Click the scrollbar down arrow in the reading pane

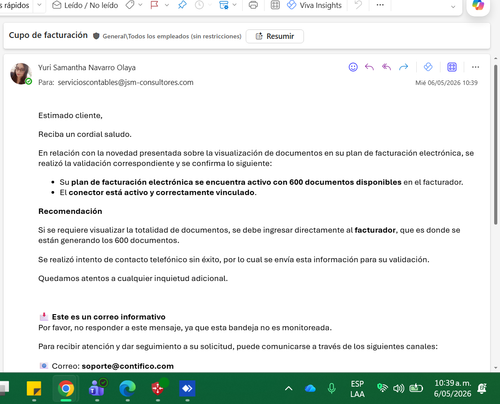point(496,368)
